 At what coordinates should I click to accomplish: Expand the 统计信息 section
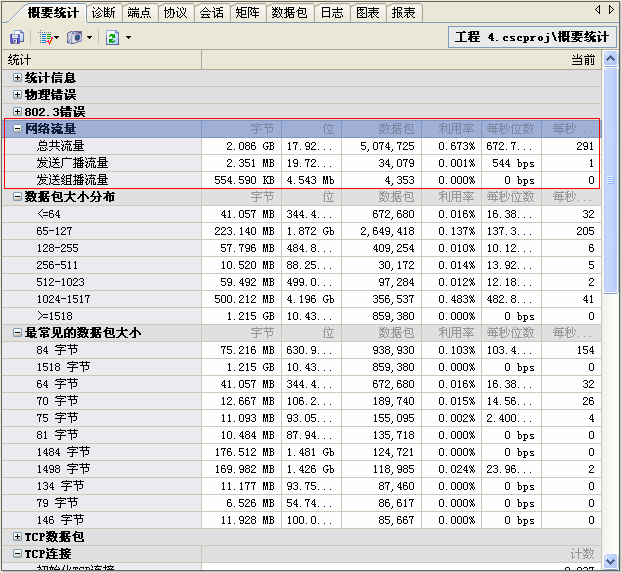(x=17, y=77)
